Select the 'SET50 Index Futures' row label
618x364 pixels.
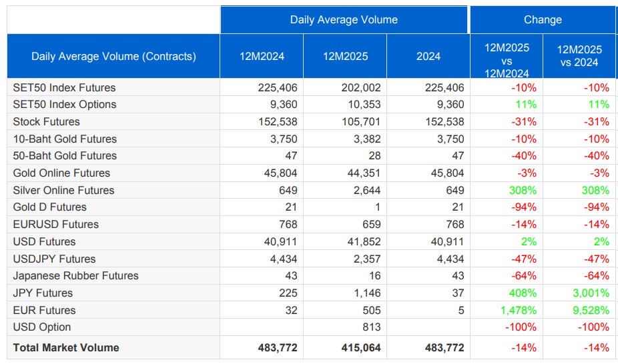pos(64,87)
